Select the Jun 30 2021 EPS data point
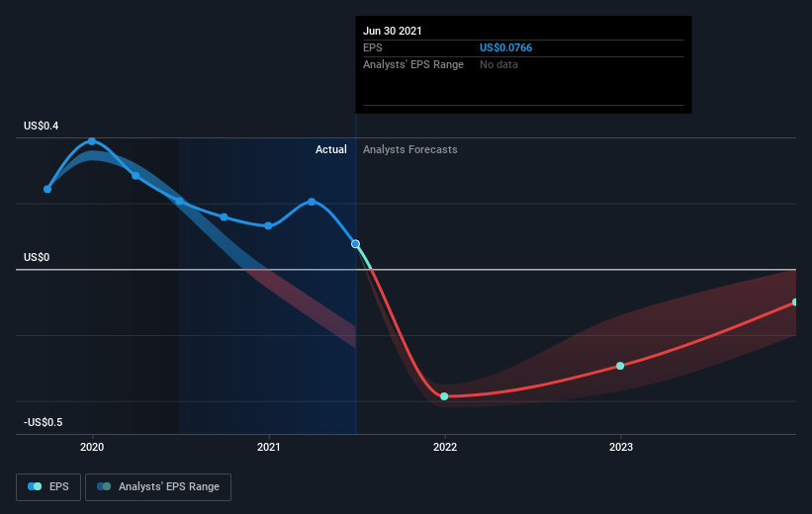This screenshot has height=514, width=812. tap(355, 244)
